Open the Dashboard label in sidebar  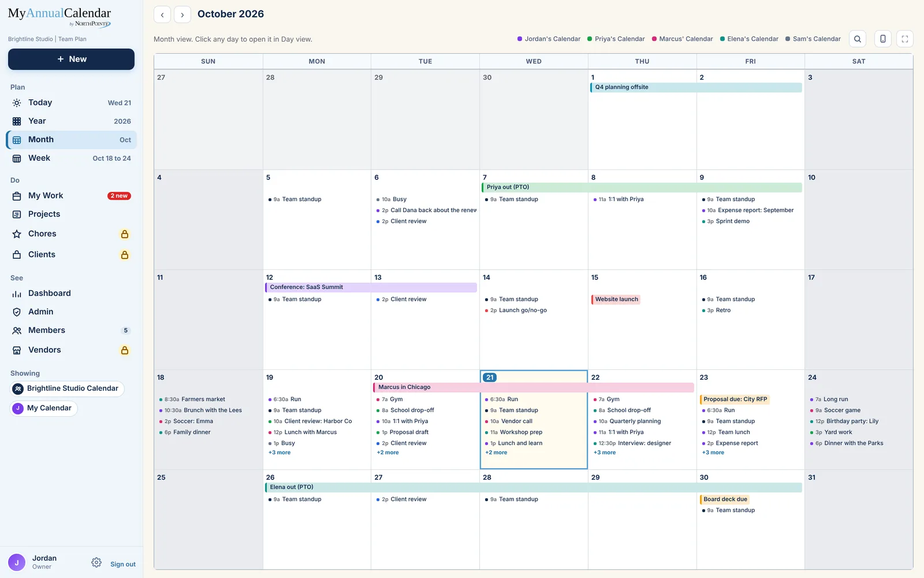pos(50,294)
